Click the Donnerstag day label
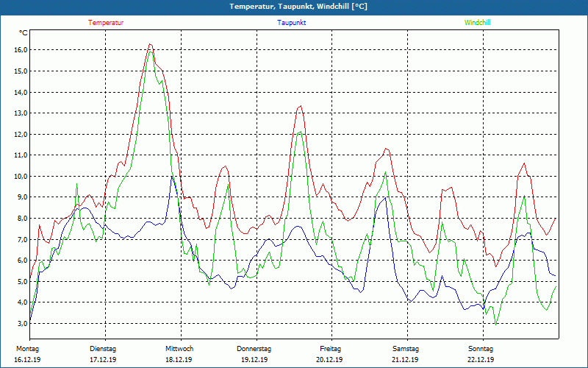 tap(254, 349)
